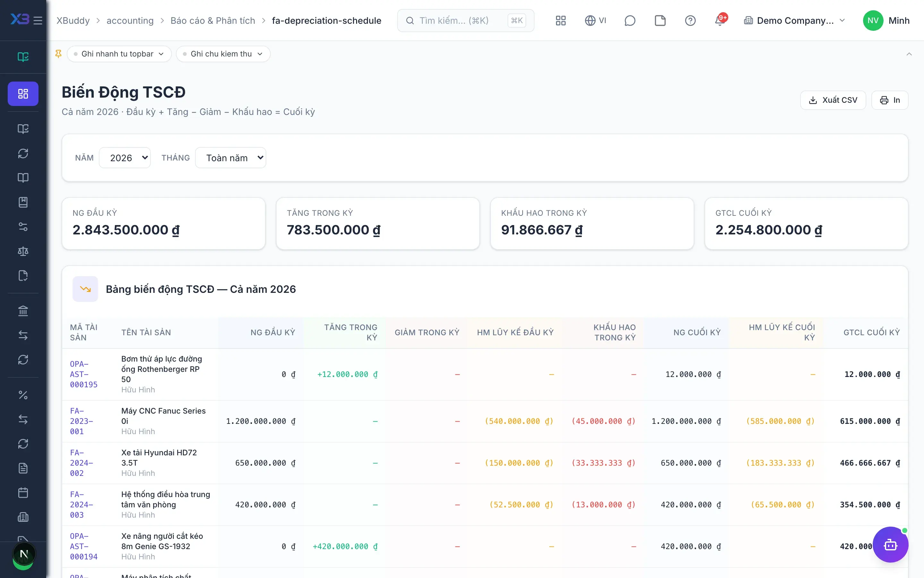Open the help question-mark icon
This screenshot has height=578, width=924.
click(690, 20)
